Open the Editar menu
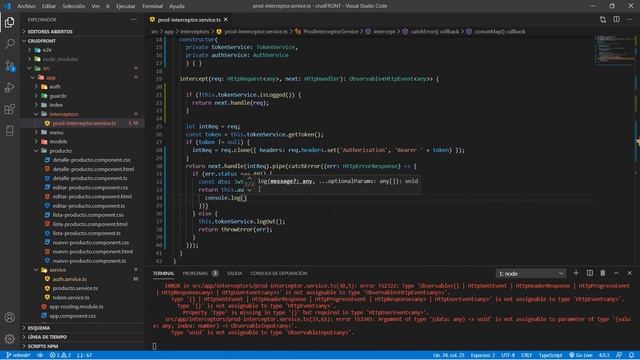This screenshot has height=360, width=640. pyautogui.click(x=49, y=6)
